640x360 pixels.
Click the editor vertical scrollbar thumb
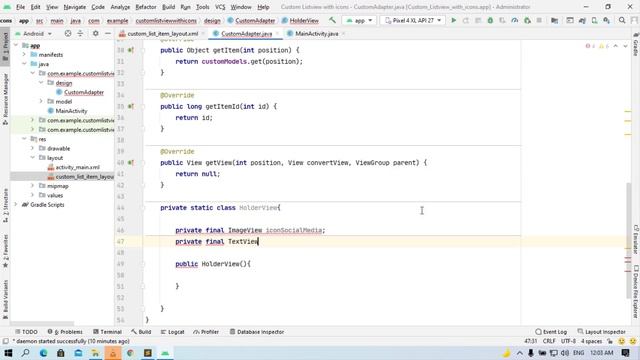[x=628, y=240]
